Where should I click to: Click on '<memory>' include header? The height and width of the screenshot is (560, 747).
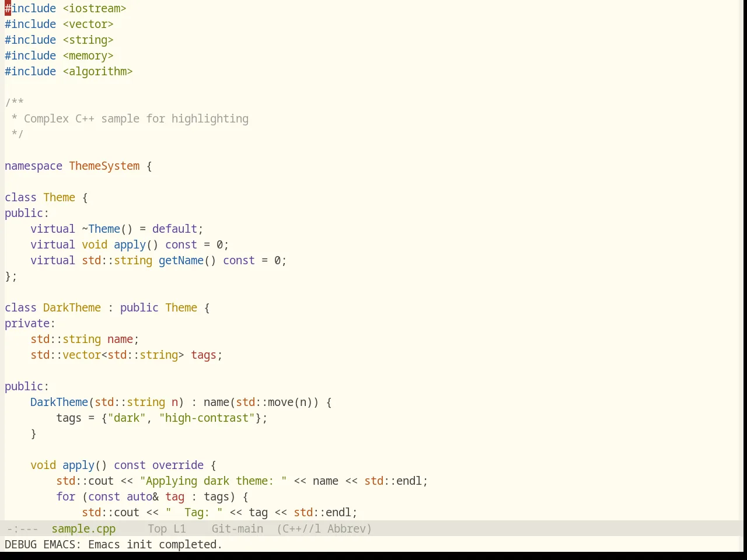point(88,56)
